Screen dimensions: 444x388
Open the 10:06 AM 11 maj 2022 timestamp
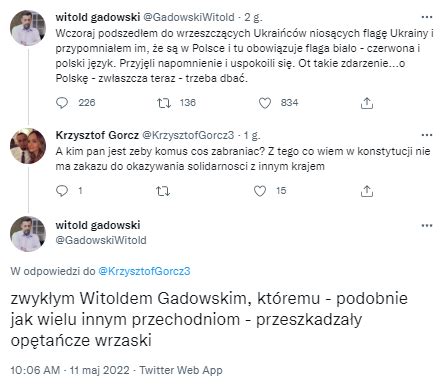coord(70,370)
